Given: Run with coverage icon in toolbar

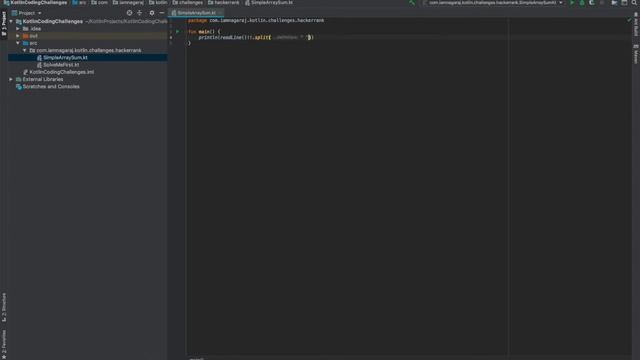Looking at the screenshot, I should pyautogui.click(x=591, y=2).
